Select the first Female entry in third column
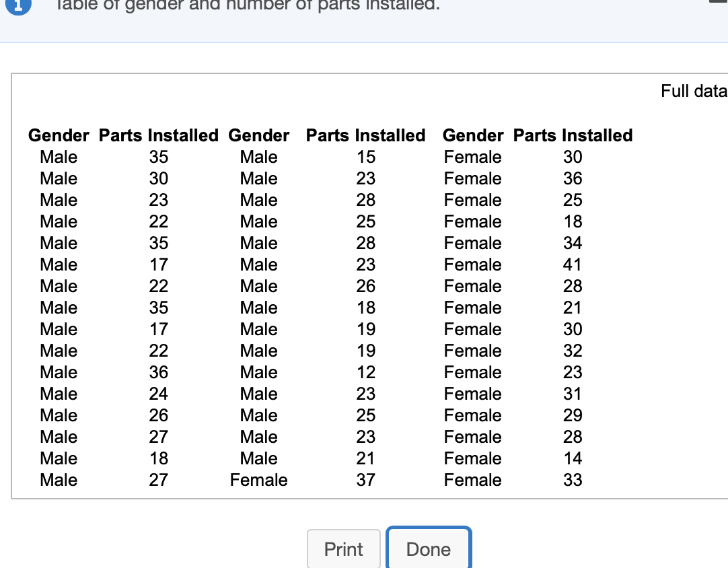The image size is (728, 568). pos(472,157)
